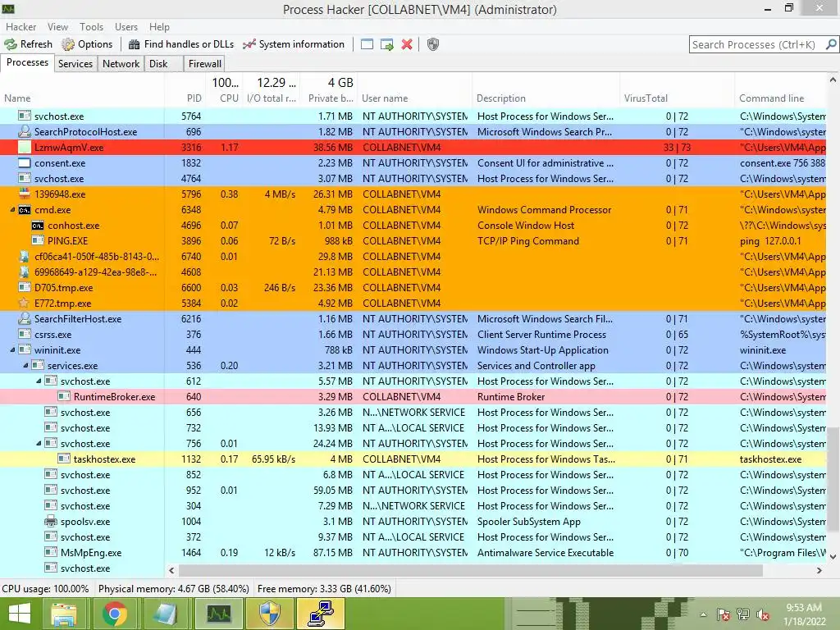Select the taskhostex.exe row
Viewport: 840px width, 630px height.
[x=413, y=459]
